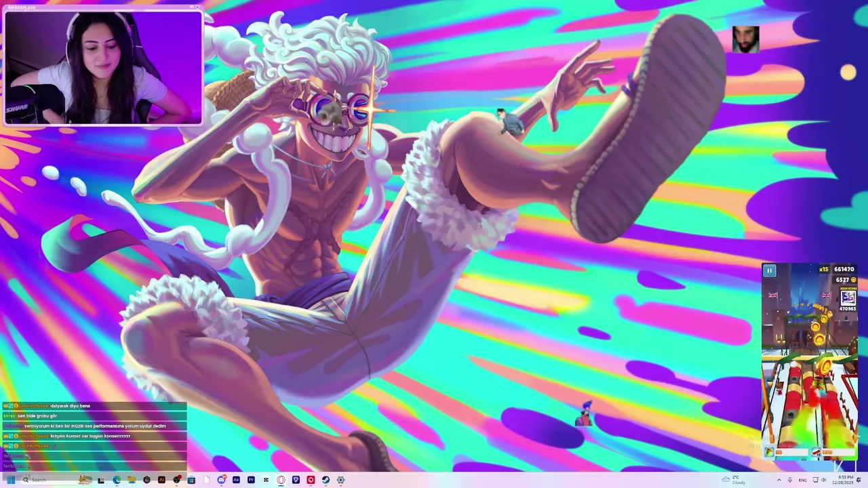Click chat message 'krepim konser var bugün'

(90, 436)
